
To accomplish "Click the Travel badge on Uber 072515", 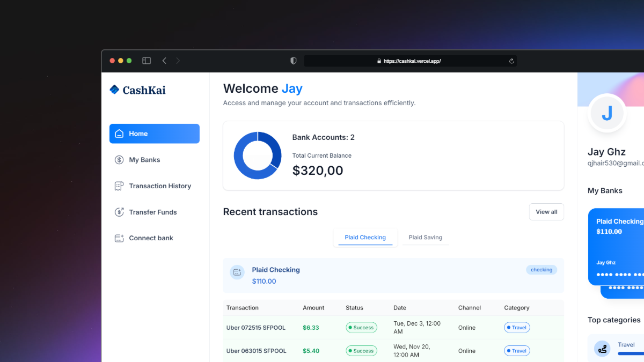I will [516, 327].
